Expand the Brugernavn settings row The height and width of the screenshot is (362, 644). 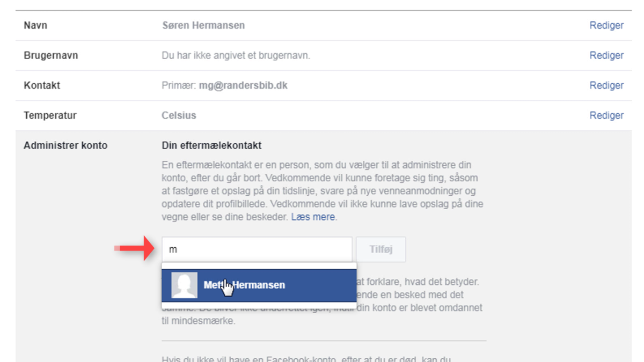coord(324,55)
